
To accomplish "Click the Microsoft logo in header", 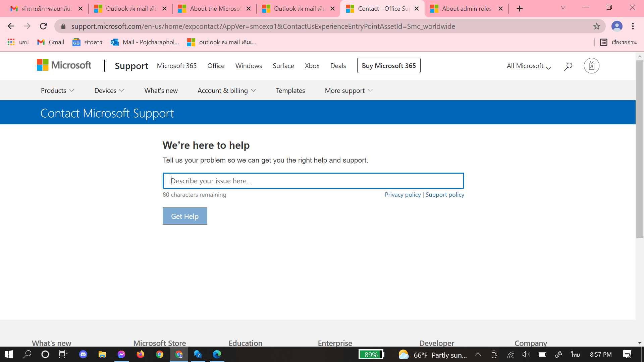I will point(64,65).
